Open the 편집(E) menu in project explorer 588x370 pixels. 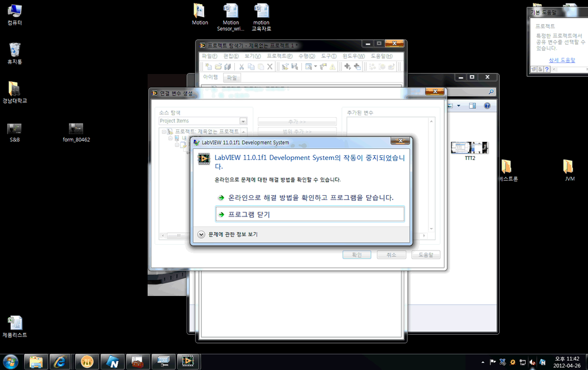click(x=231, y=56)
